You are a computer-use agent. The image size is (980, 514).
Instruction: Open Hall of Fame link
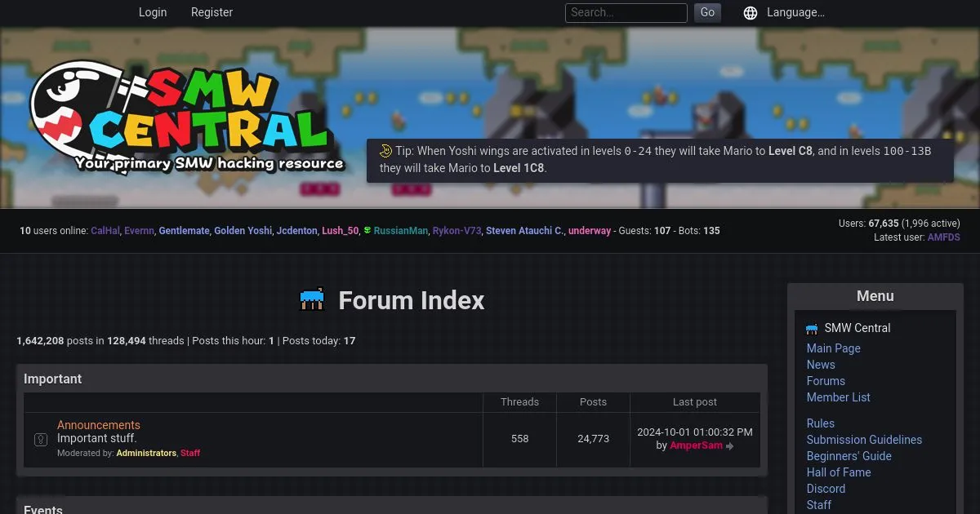(x=839, y=472)
